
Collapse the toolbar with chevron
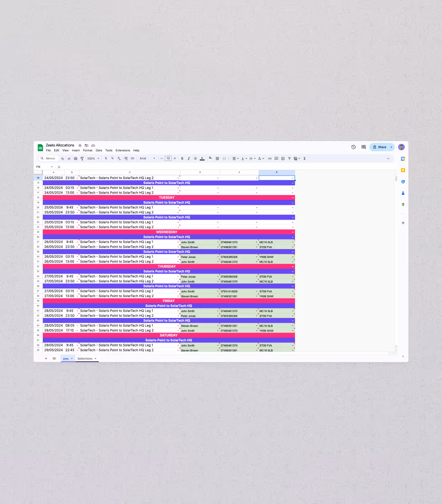(388, 158)
